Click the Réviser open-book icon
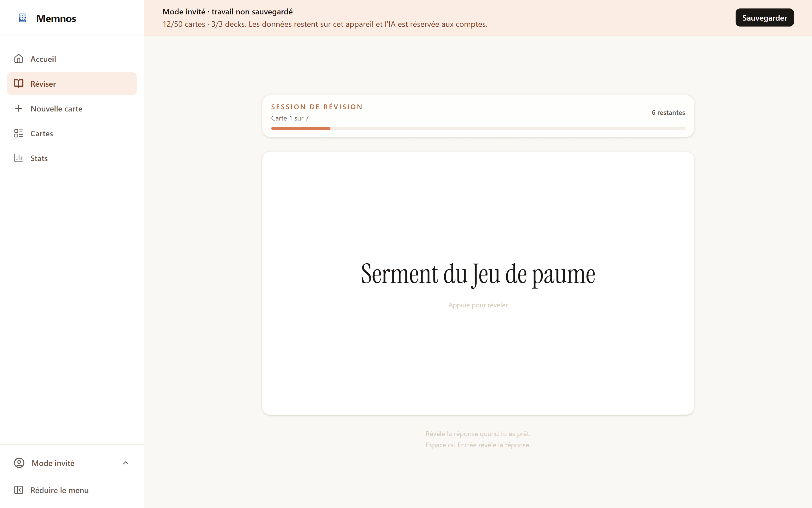The image size is (812, 508). pyautogui.click(x=18, y=83)
